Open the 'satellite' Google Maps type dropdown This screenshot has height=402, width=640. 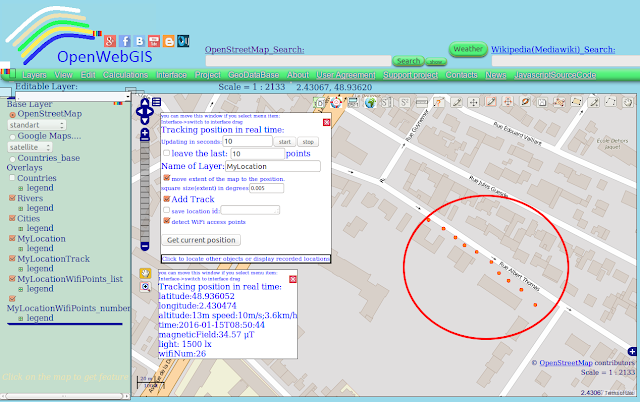click(30, 147)
